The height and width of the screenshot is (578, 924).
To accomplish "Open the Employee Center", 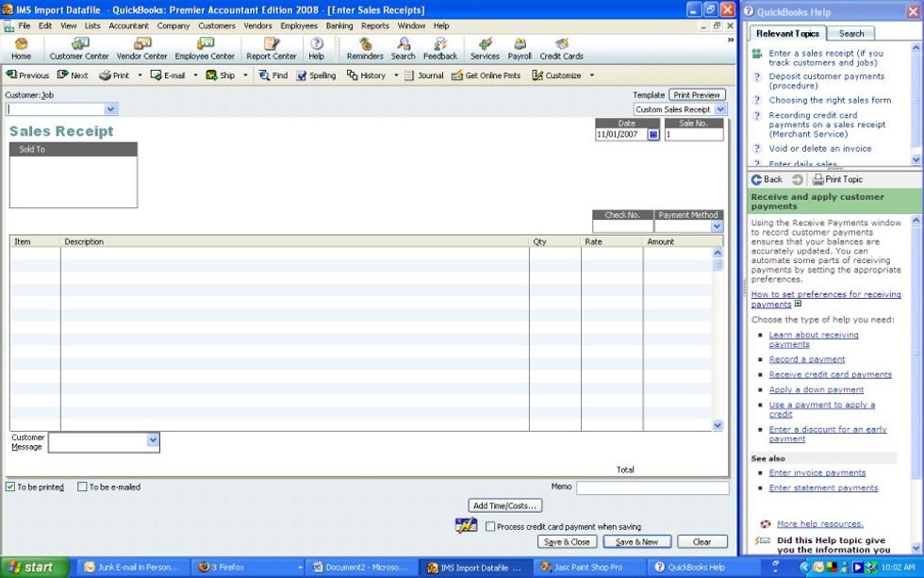I will click(205, 49).
